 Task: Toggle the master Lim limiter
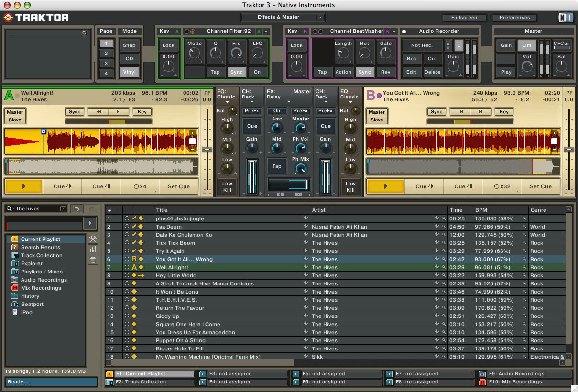pyautogui.click(x=527, y=45)
